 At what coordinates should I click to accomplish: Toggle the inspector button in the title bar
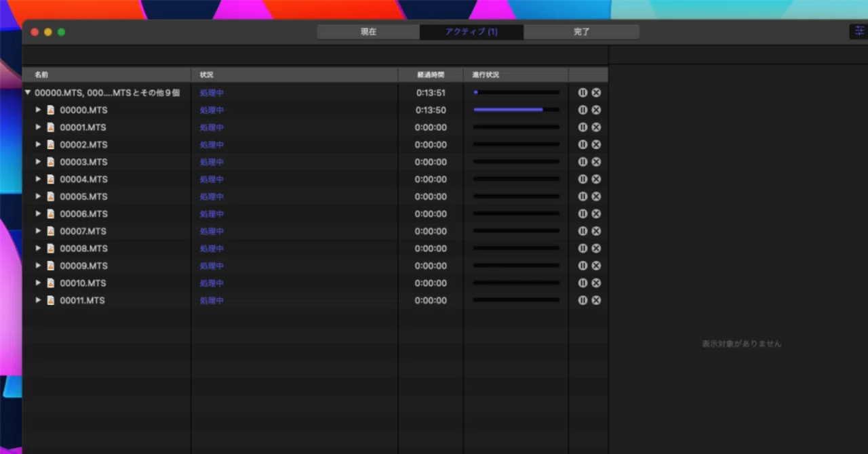point(859,32)
